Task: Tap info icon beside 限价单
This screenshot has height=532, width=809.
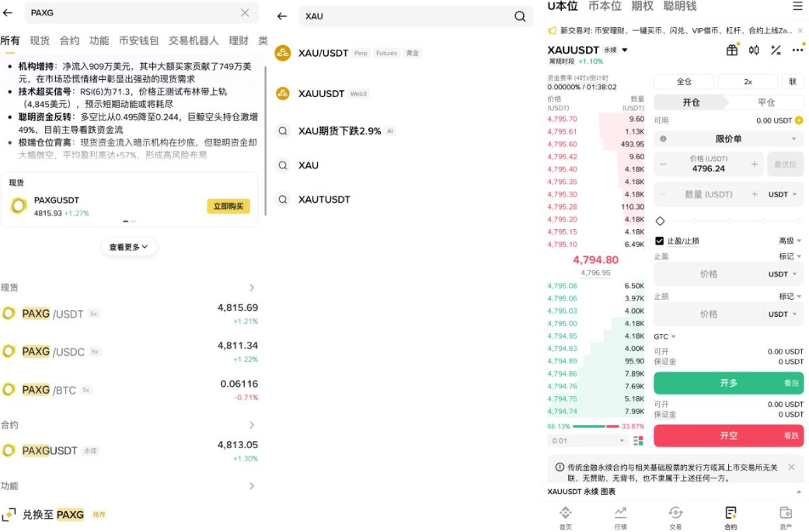Action: point(663,139)
